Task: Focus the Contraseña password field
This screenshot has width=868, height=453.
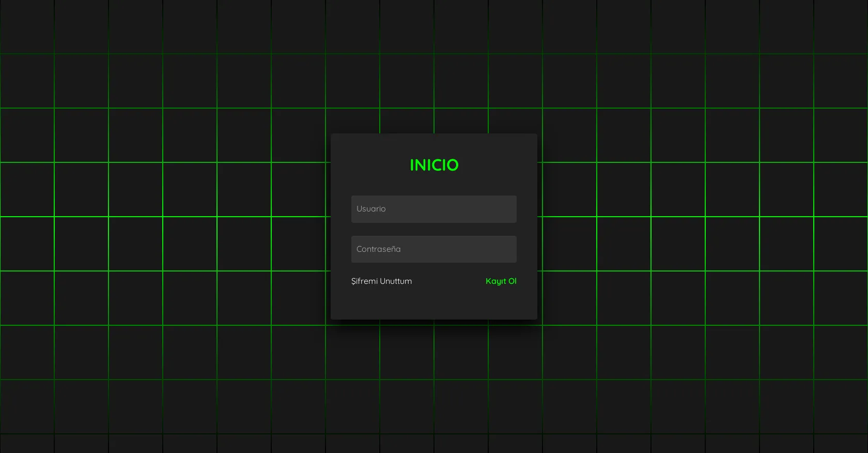Action: pos(434,249)
